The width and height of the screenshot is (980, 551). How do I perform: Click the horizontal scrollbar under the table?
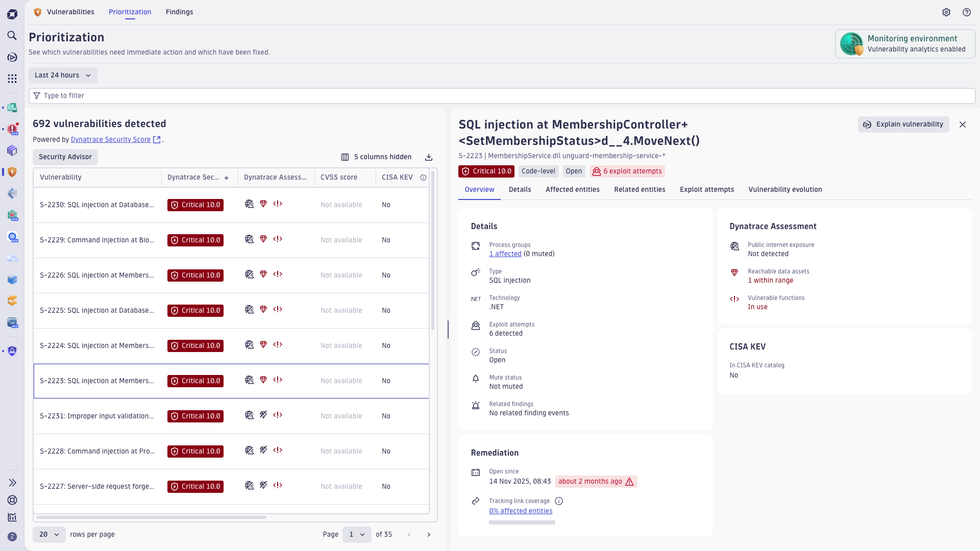click(x=151, y=517)
